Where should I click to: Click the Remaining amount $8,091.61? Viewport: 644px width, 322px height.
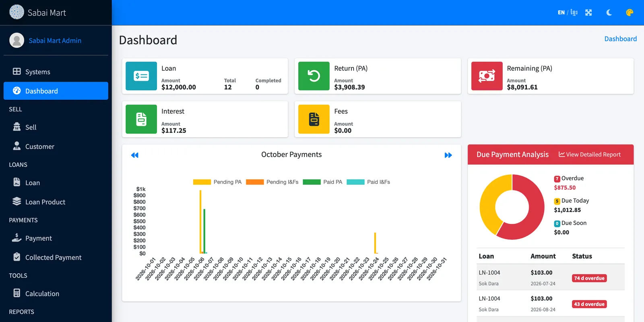522,87
